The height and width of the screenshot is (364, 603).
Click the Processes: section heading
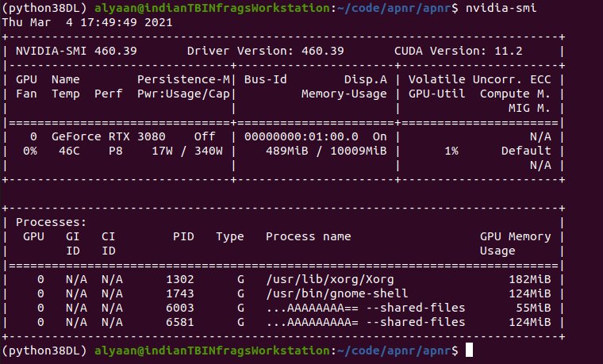(x=51, y=222)
